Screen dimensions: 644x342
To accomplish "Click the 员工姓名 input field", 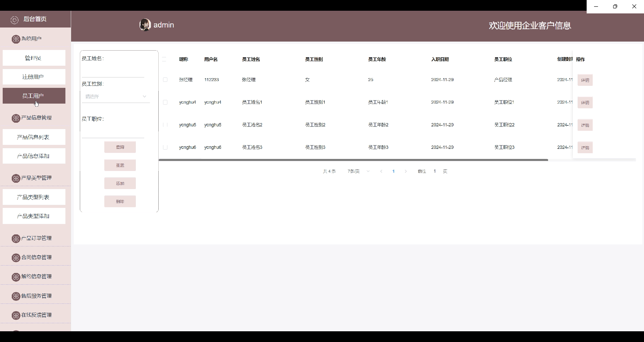I will coord(113,71).
